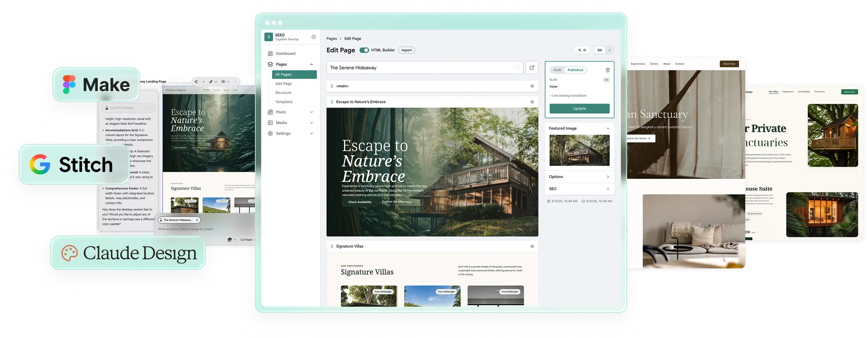The height and width of the screenshot is (338, 868).
Task: Click the featured image thumbnail
Action: pyautogui.click(x=579, y=150)
